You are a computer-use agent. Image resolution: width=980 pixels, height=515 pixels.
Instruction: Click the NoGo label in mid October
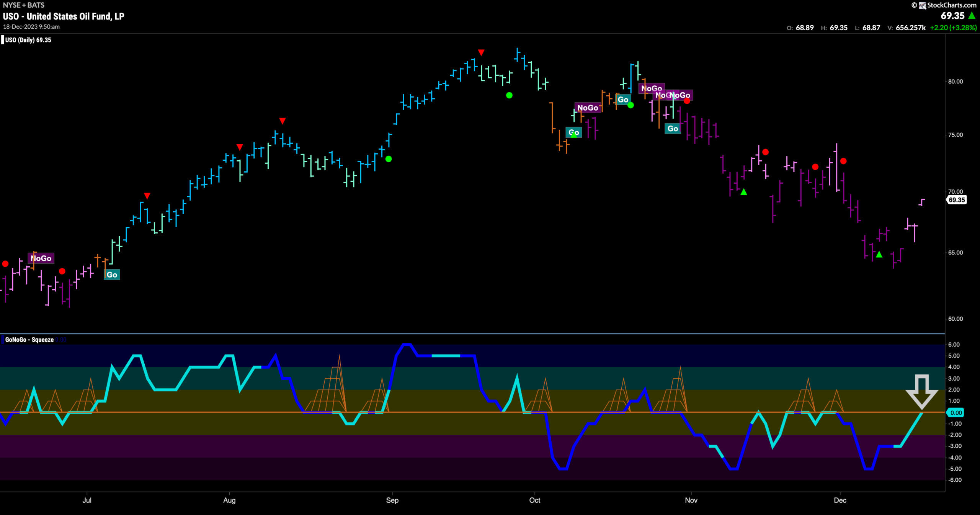tap(588, 108)
